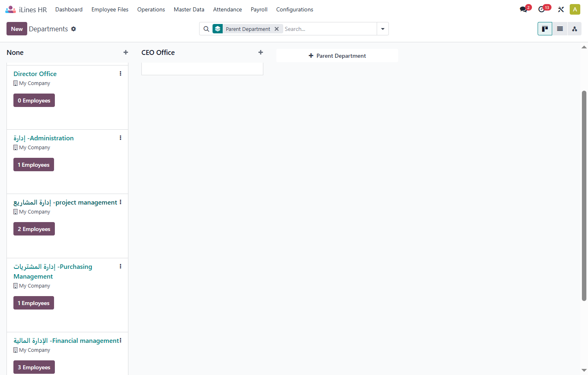Open the Financial management department card

coord(67,353)
